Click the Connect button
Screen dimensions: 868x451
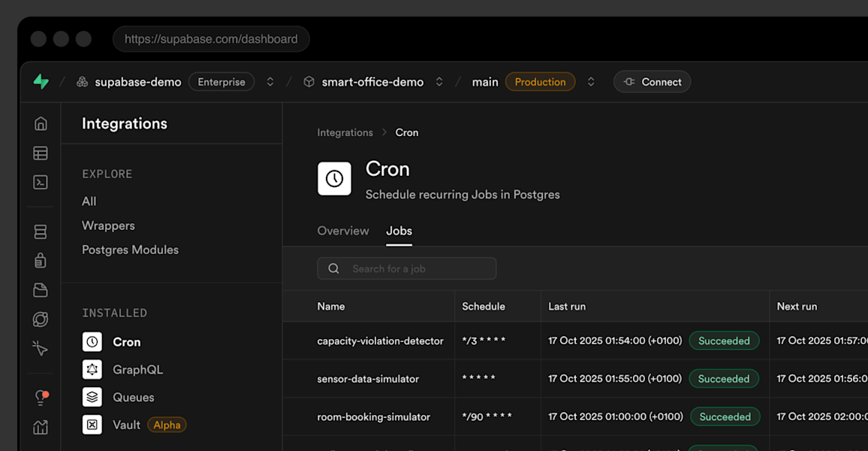(652, 82)
